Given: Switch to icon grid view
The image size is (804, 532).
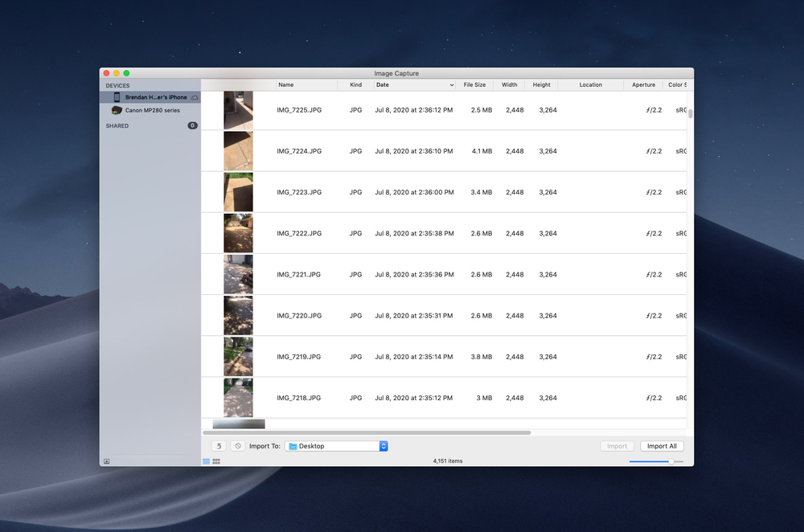Looking at the screenshot, I should pyautogui.click(x=216, y=461).
